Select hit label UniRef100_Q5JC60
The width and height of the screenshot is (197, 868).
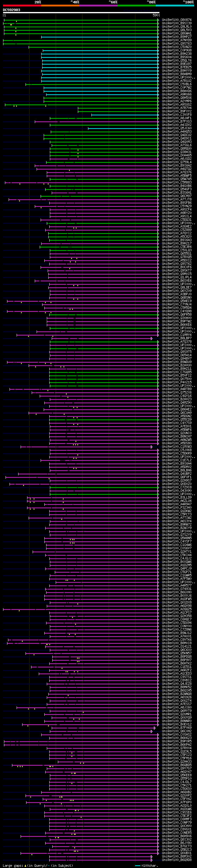(x=177, y=128)
